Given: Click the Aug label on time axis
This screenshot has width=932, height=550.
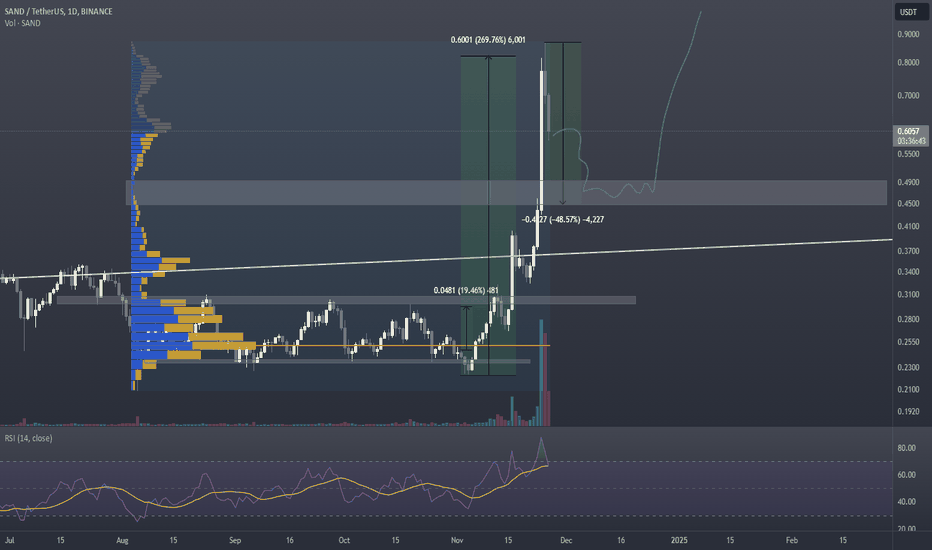Looking at the screenshot, I should click(122, 540).
